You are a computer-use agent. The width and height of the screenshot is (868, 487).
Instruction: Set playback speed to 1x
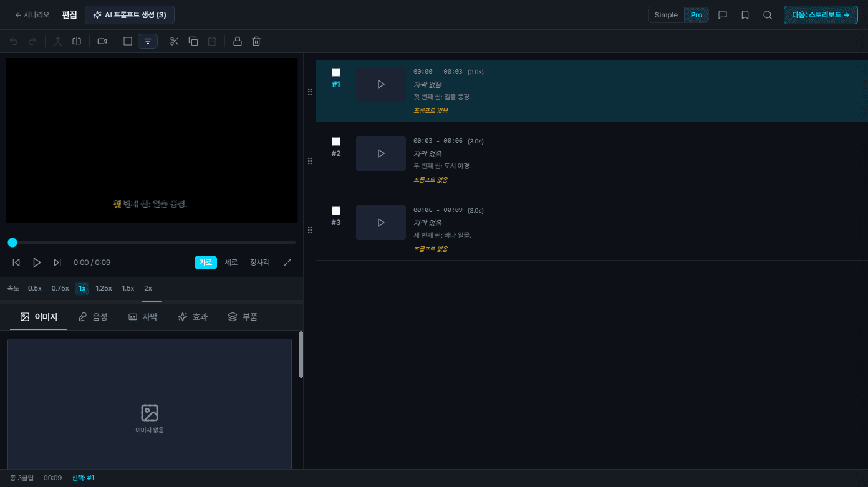82,288
